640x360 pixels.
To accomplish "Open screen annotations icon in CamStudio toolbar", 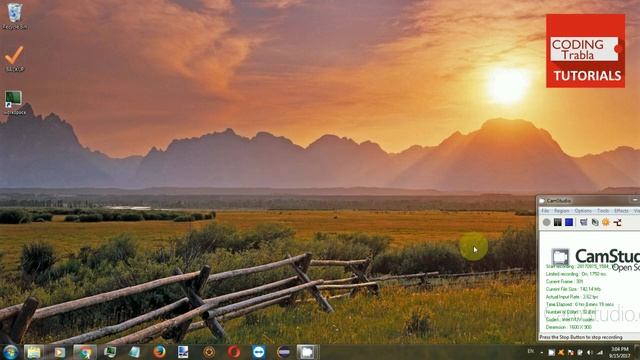I will [x=595, y=222].
